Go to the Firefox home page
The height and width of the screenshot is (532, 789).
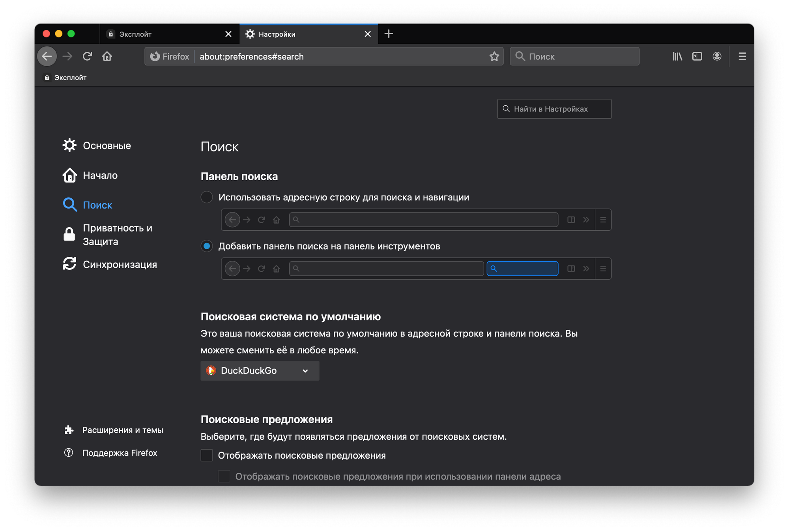[x=107, y=56]
